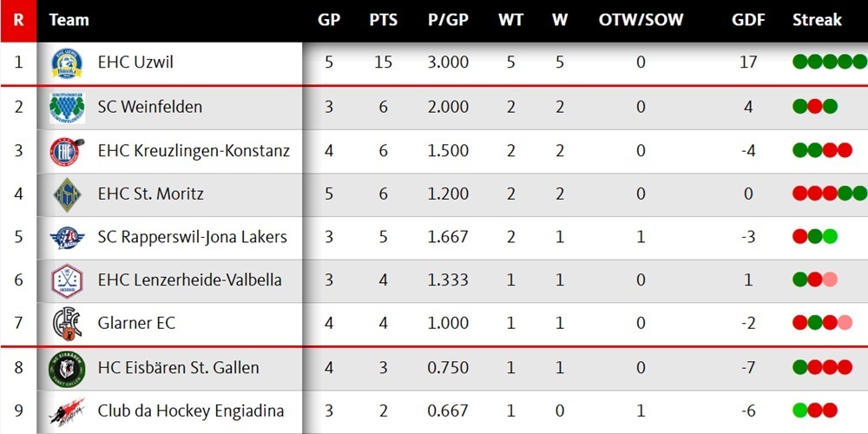The width and height of the screenshot is (868, 434).
Task: Click the P/GP column header
Action: (x=448, y=20)
